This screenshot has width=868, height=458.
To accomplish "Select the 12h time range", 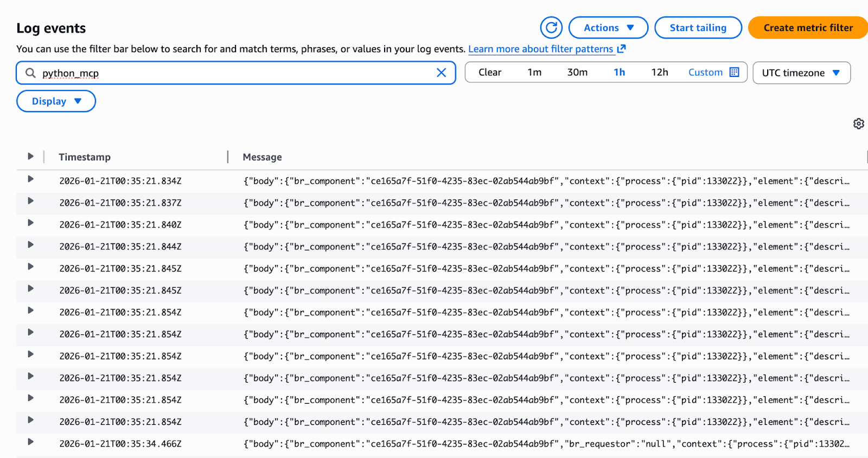I will 659,72.
